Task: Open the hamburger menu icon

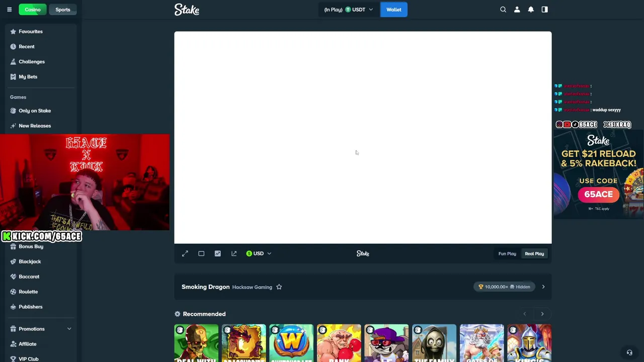Action: [9, 10]
